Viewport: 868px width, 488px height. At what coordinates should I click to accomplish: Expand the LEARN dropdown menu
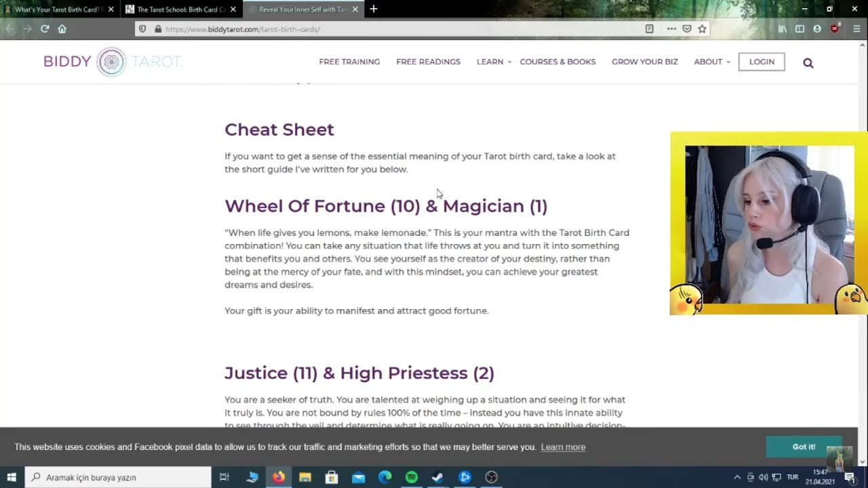pos(494,62)
